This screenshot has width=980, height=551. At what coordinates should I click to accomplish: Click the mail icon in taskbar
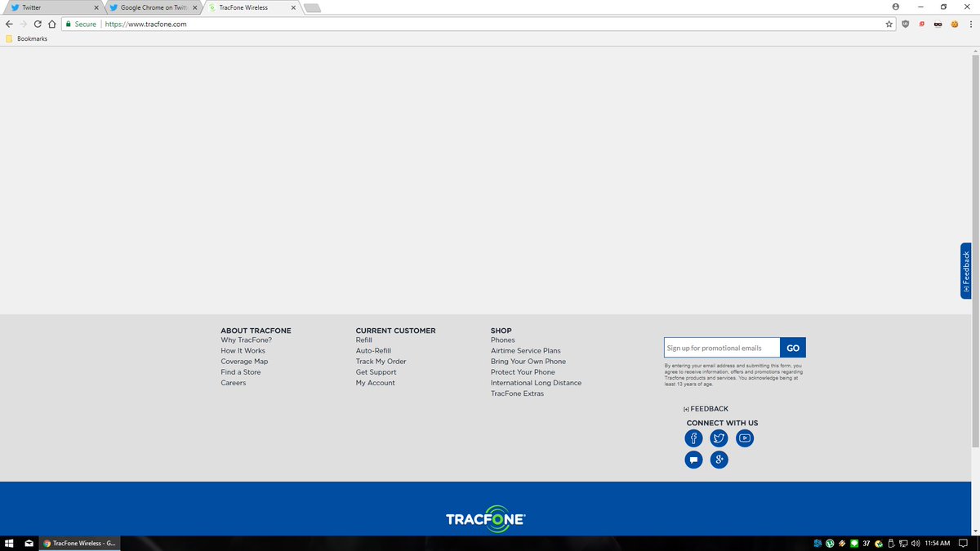[x=29, y=543]
